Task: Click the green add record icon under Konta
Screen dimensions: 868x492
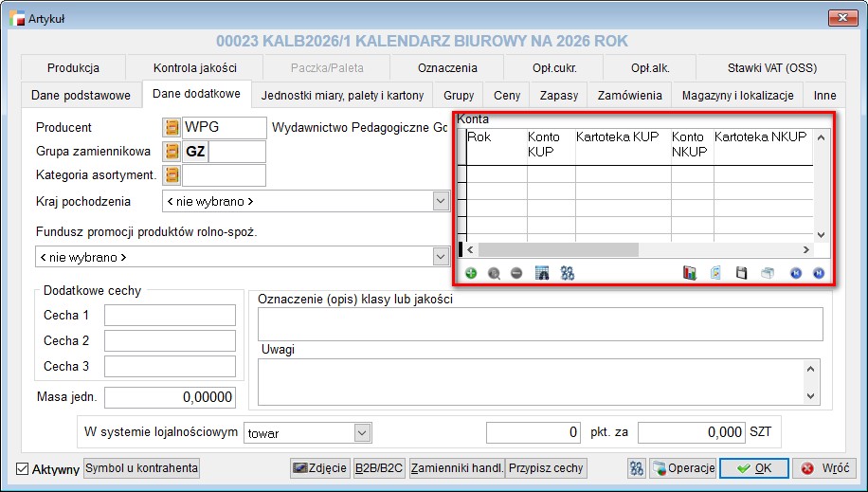Action: click(x=471, y=273)
